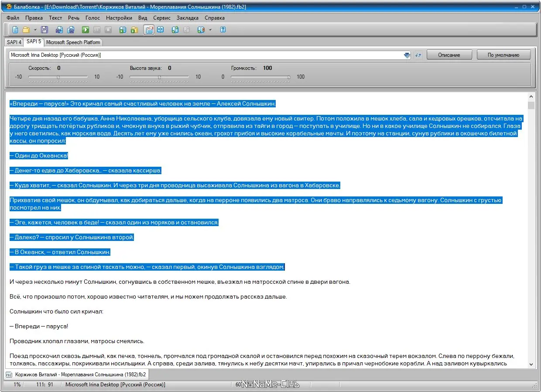Screen dimensions: 541x392
Task: Click the green play-with-folder toolbar icon
Action: (134, 30)
